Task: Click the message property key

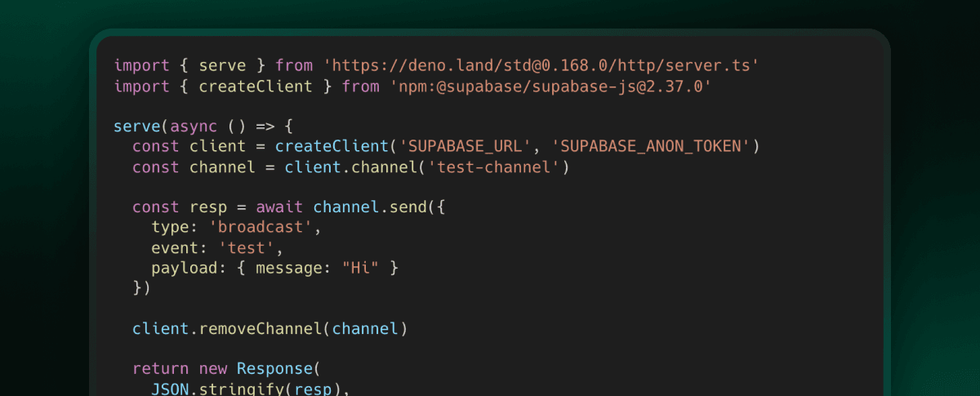Action: [288, 268]
